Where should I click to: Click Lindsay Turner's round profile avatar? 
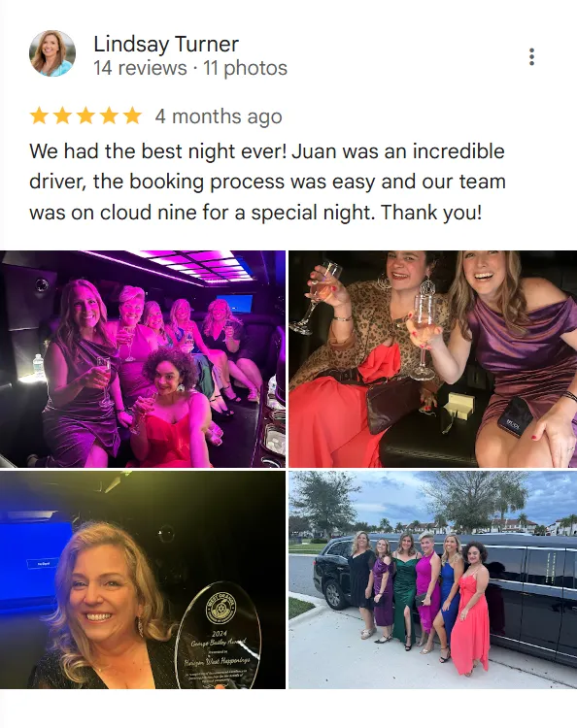tap(52, 53)
